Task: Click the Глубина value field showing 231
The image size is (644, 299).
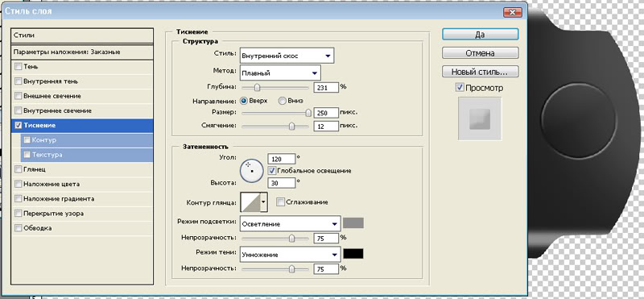Action: pos(326,87)
